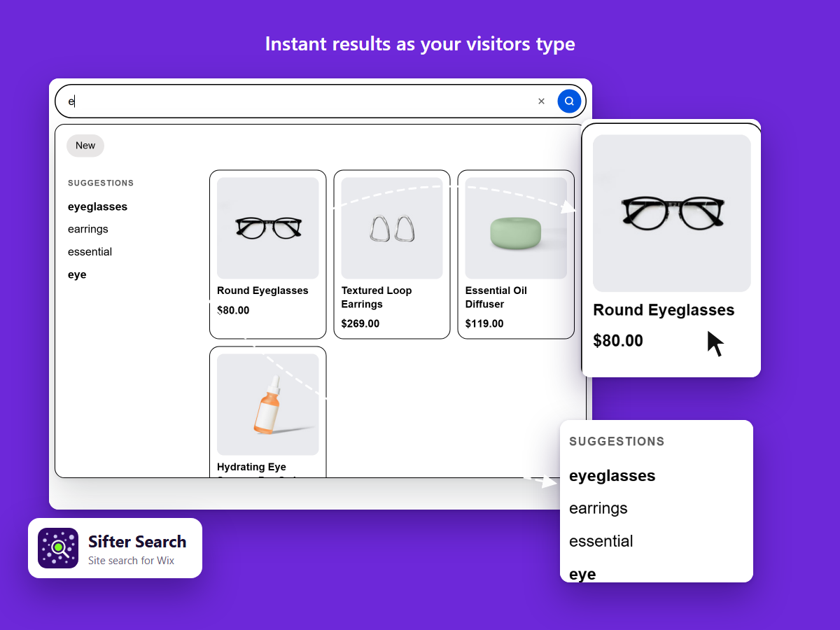
Task: Click the Sifter Search app logo icon
Action: click(58, 548)
